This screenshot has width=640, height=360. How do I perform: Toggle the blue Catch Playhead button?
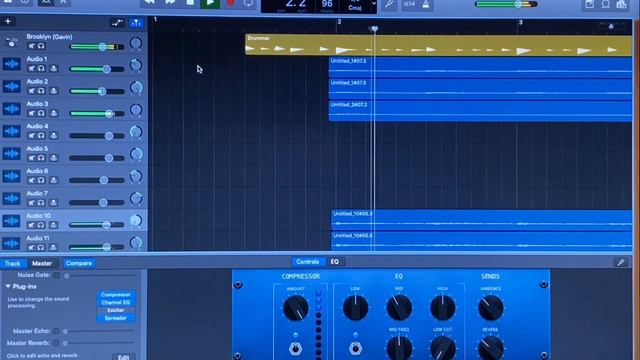pyautogui.click(x=136, y=23)
